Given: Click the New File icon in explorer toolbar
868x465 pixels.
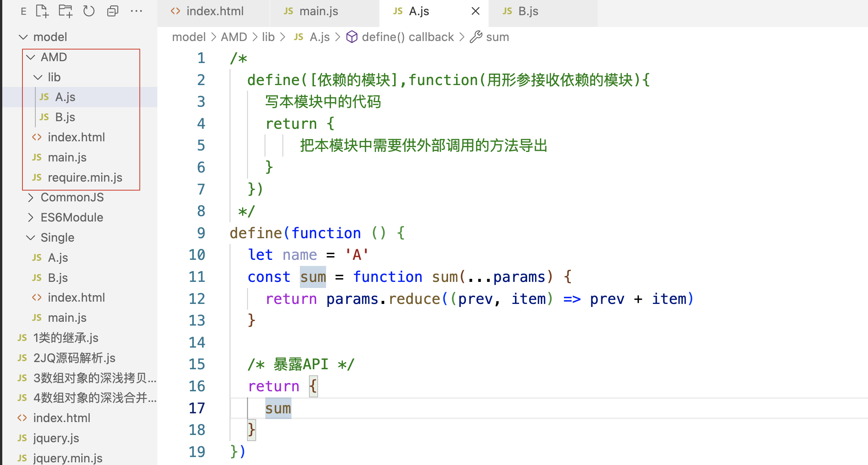Looking at the screenshot, I should pos(42,11).
